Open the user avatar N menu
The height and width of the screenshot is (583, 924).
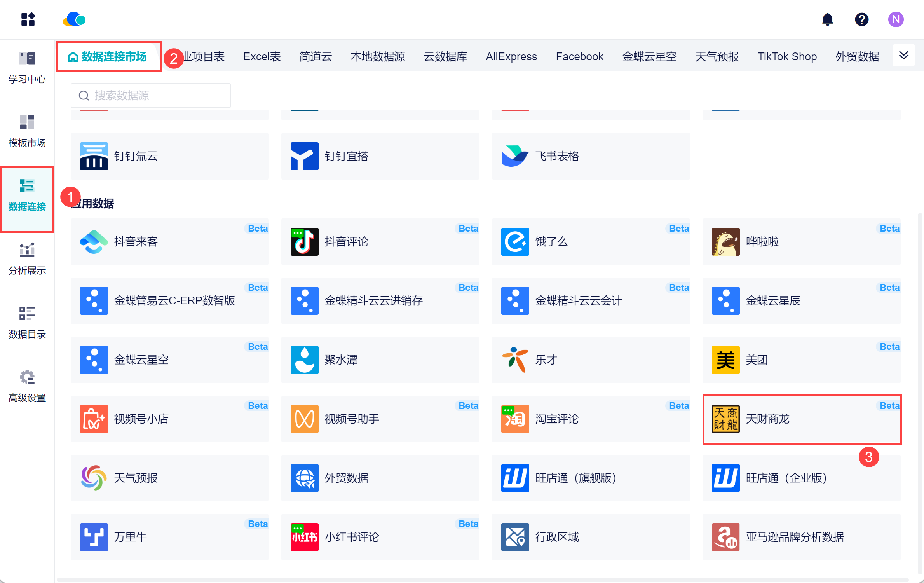(896, 19)
